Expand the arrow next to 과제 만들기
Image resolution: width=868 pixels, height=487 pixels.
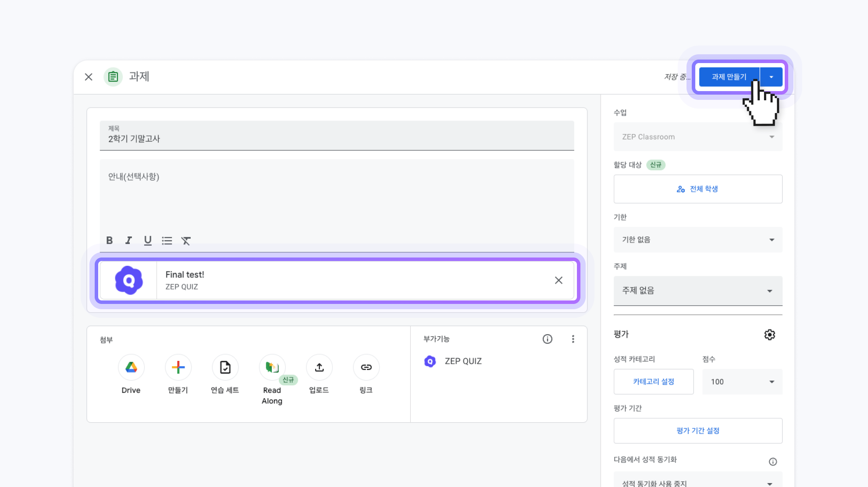click(771, 77)
